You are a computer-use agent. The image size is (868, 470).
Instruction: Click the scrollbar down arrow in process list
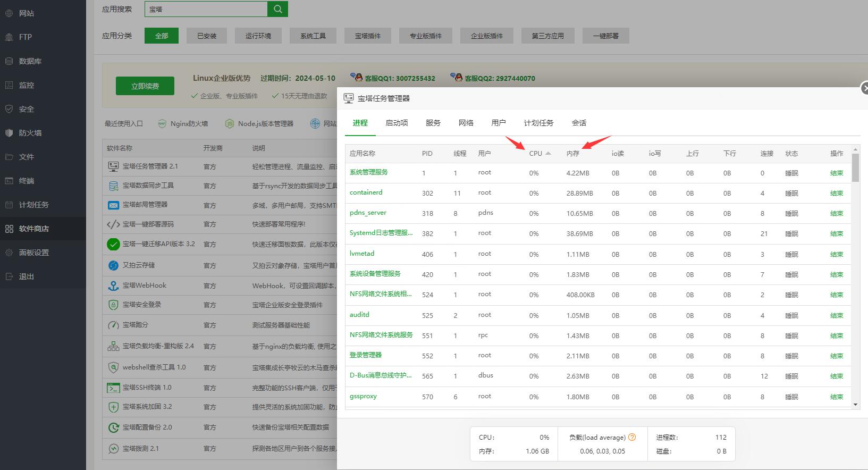[855, 405]
